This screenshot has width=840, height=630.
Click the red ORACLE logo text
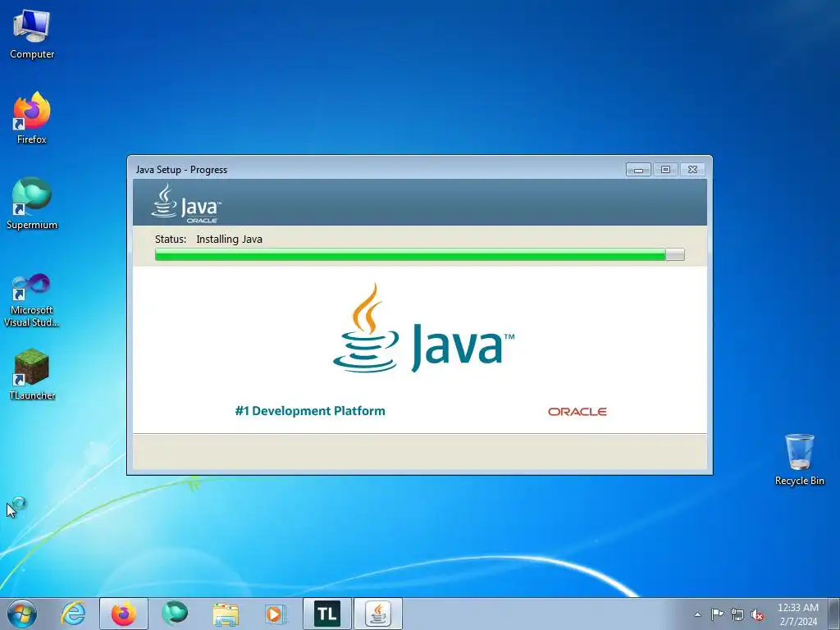[x=577, y=412]
